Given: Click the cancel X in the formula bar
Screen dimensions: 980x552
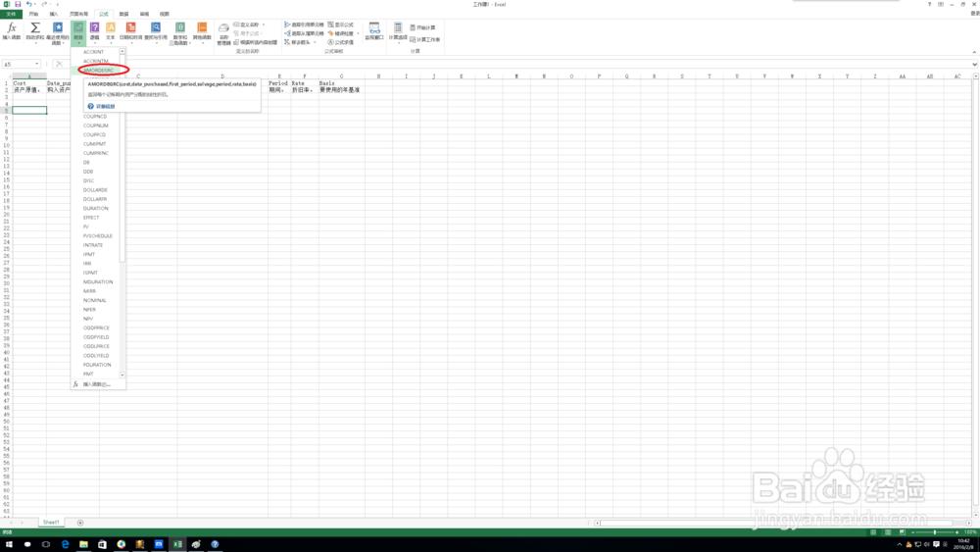Looking at the screenshot, I should [x=60, y=64].
